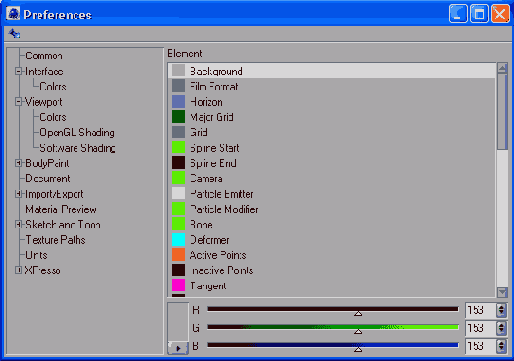Screen dimensions: 514x361
Task: Click the scroll-down arrow of the element list
Action: [502, 292]
